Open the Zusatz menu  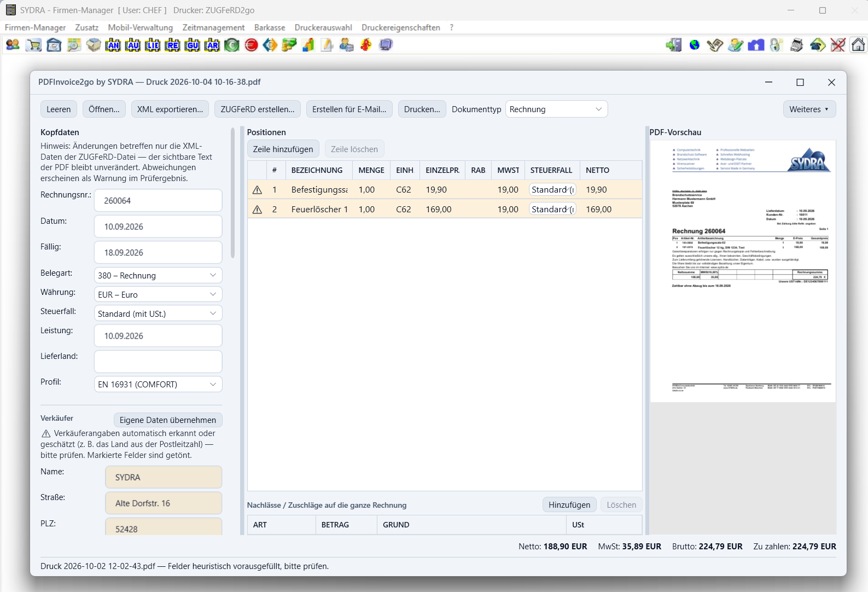coord(87,27)
